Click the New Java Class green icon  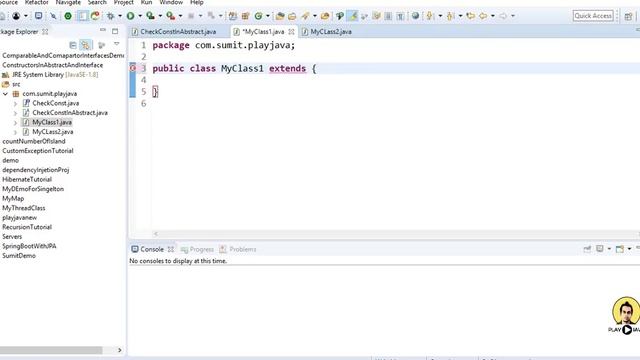258,16
